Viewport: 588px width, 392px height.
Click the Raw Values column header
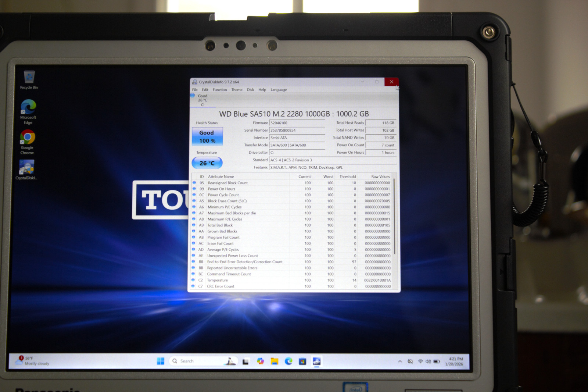tap(376, 177)
